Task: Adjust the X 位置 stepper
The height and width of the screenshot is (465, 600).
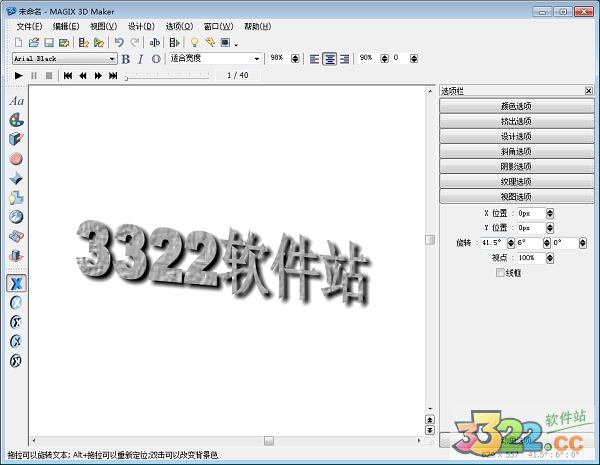Action: (x=550, y=213)
